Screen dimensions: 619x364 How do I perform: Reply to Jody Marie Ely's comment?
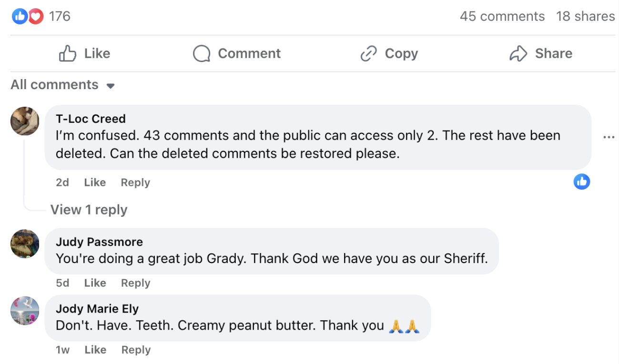[136, 350]
